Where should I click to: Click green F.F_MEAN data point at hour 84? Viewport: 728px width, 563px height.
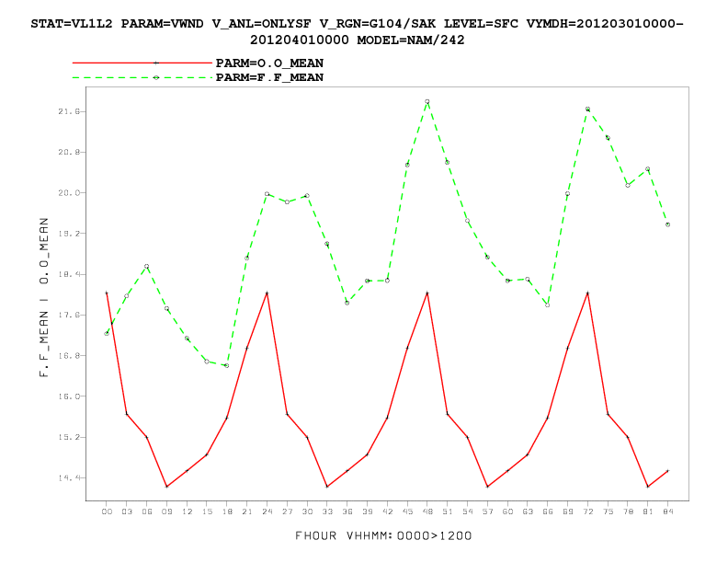[667, 224]
